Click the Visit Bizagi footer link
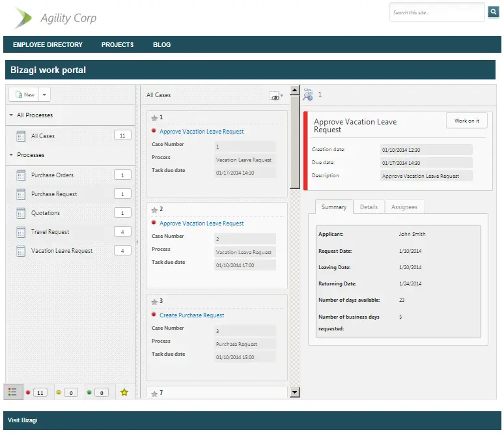Screen dimensions: 504x434 click(x=23, y=420)
